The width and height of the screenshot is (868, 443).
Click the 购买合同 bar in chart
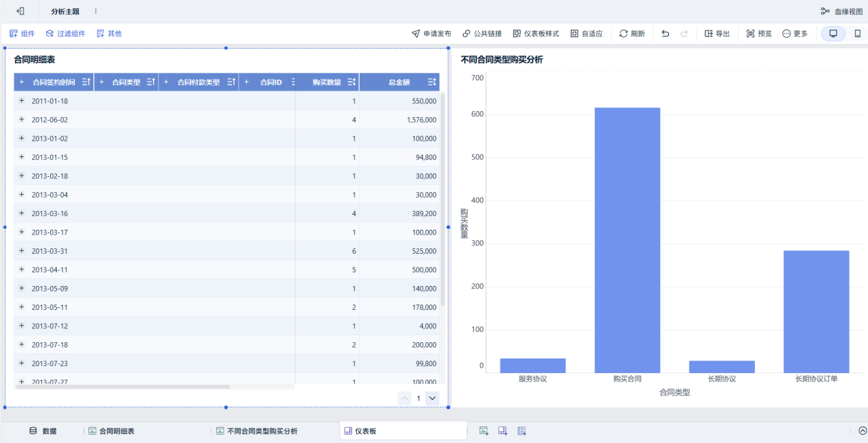tap(627, 240)
